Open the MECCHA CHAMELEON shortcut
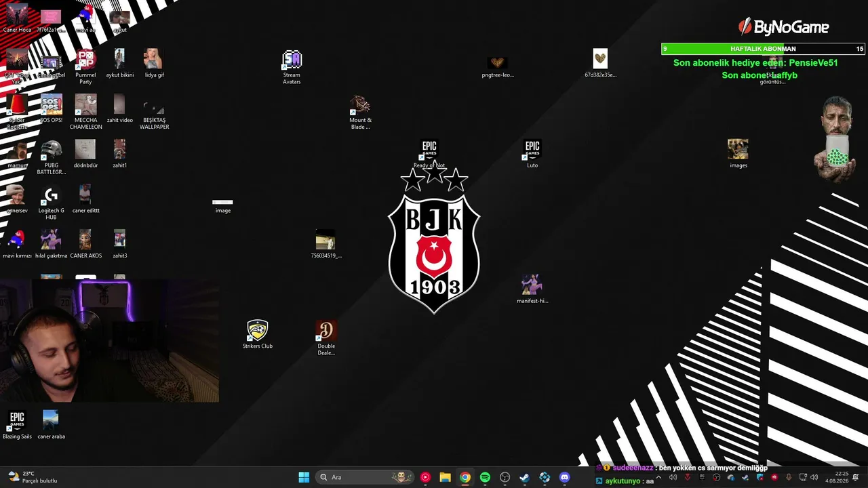 pos(85,112)
